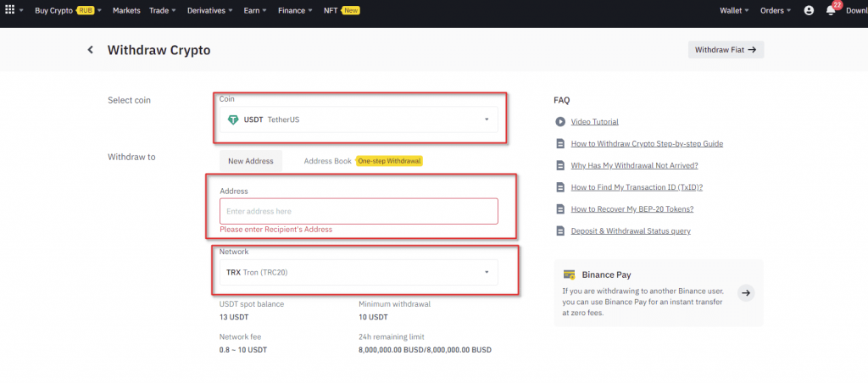Go to the Markets page

[x=126, y=10]
